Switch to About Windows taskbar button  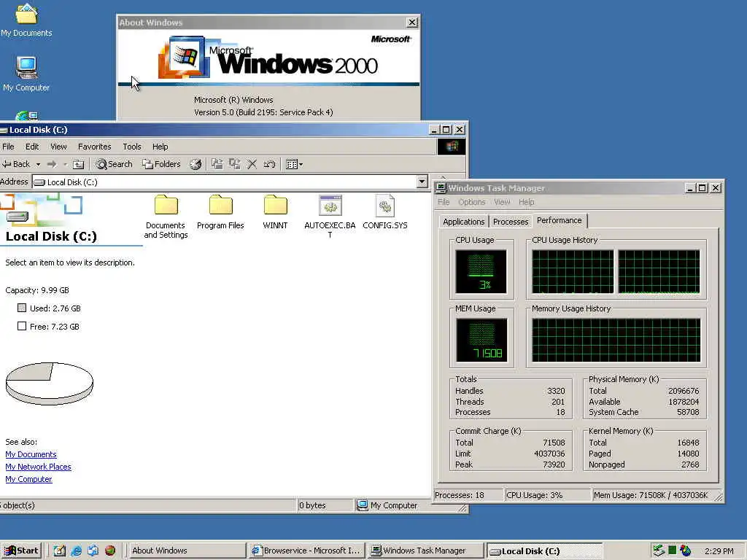[186, 551]
